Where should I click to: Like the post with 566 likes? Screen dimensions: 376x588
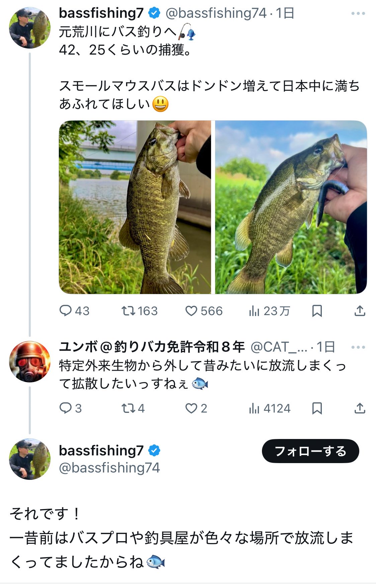[191, 311]
